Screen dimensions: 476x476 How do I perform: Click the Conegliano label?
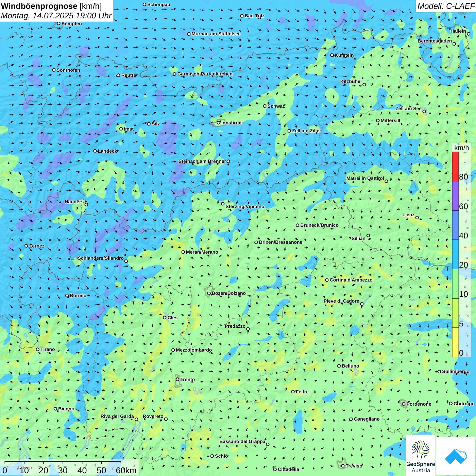(x=367, y=419)
